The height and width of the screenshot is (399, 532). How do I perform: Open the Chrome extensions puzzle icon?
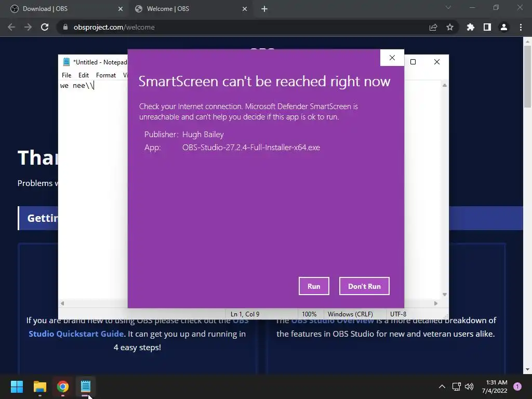tap(471, 27)
